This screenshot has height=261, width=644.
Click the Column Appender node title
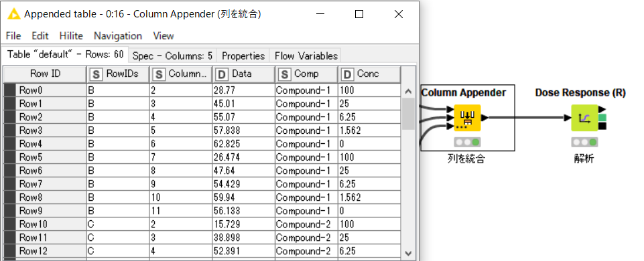(464, 93)
